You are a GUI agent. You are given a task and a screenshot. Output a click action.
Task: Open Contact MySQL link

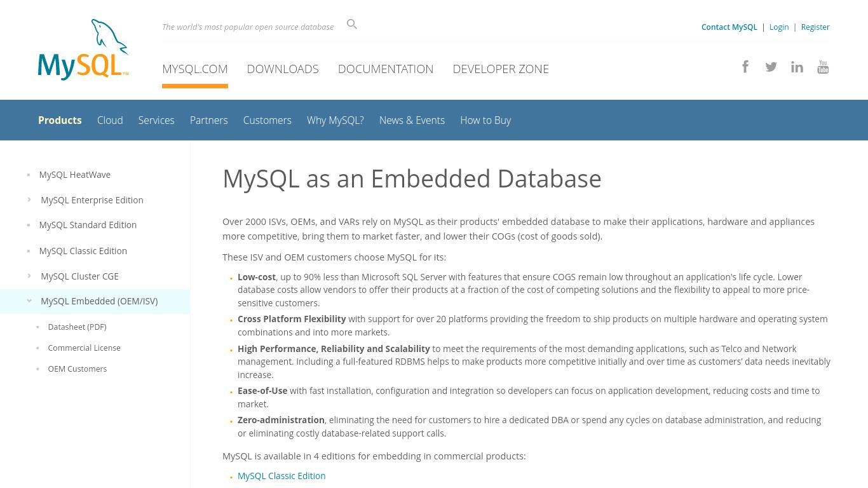(x=729, y=27)
